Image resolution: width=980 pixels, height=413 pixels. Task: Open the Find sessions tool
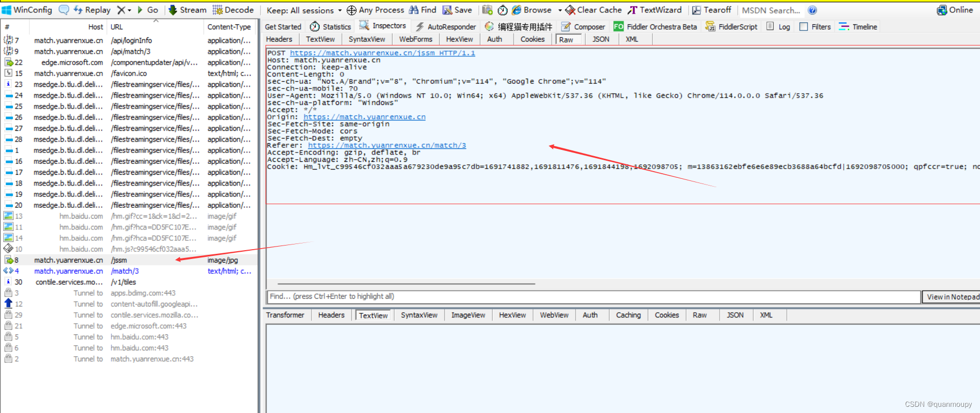423,10
